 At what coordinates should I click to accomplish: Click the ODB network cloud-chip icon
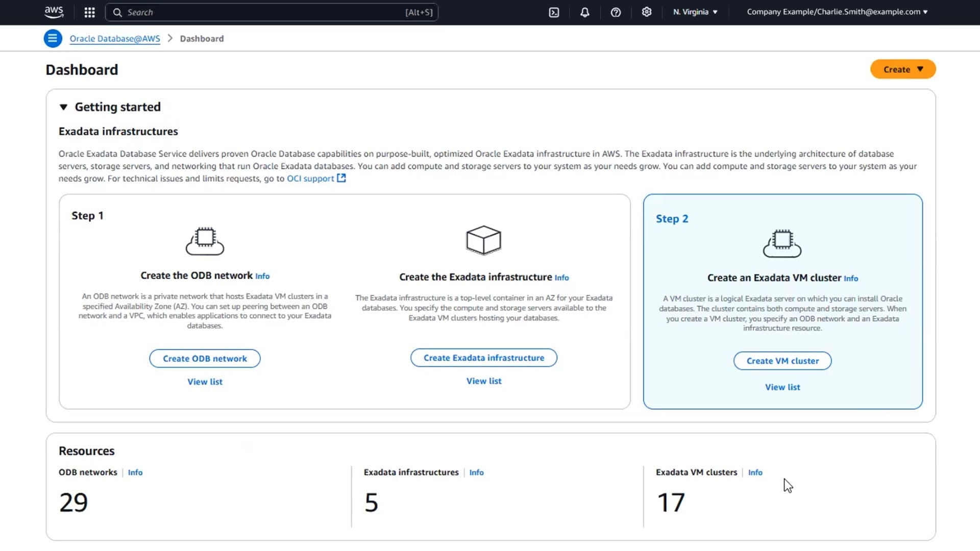point(204,241)
